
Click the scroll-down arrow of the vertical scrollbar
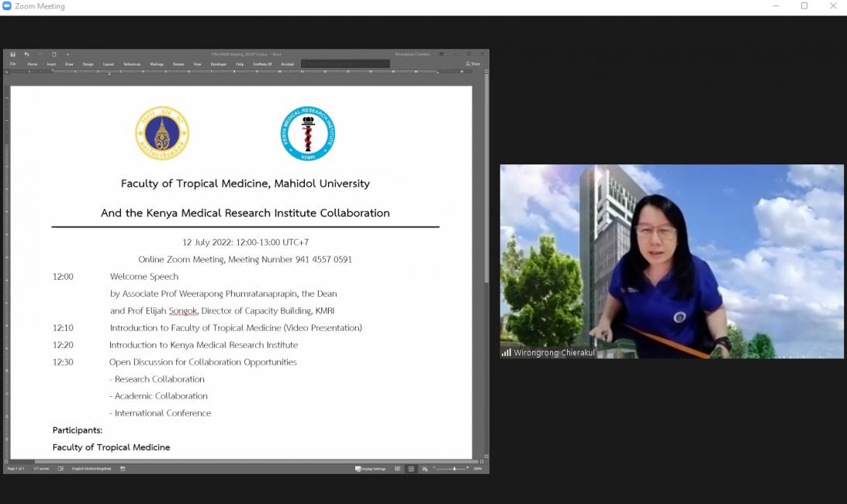point(486,457)
